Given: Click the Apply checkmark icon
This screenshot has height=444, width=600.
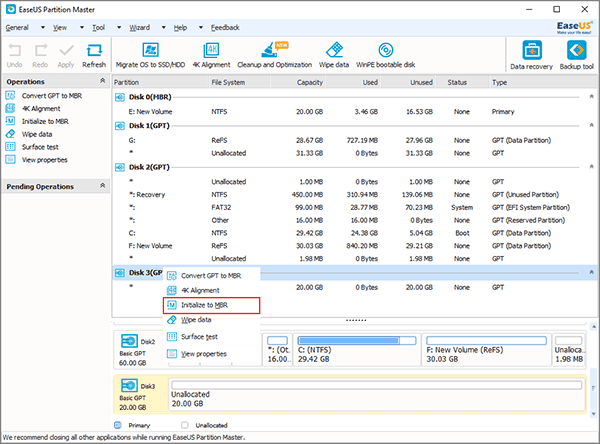Looking at the screenshot, I should [x=66, y=50].
